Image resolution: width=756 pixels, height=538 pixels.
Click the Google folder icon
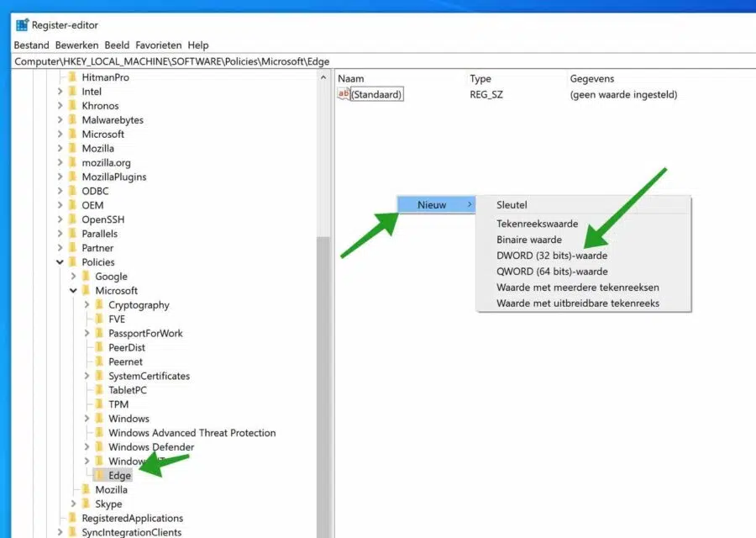tap(87, 277)
